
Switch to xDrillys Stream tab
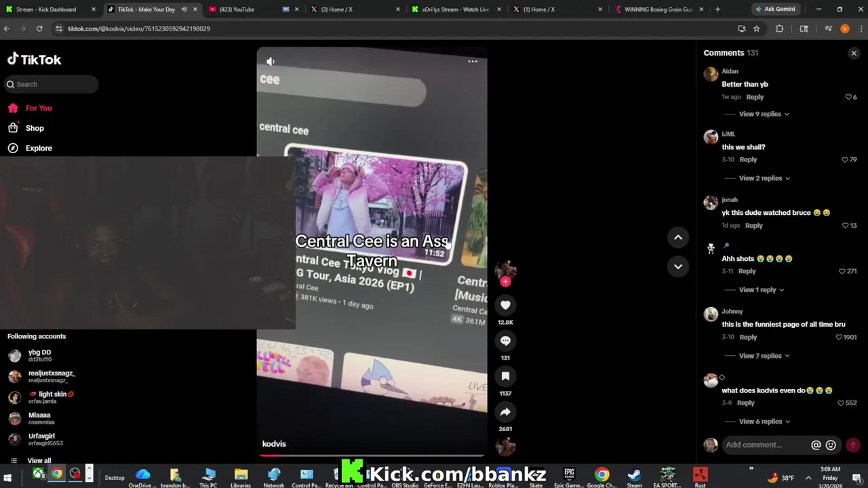[x=455, y=9]
